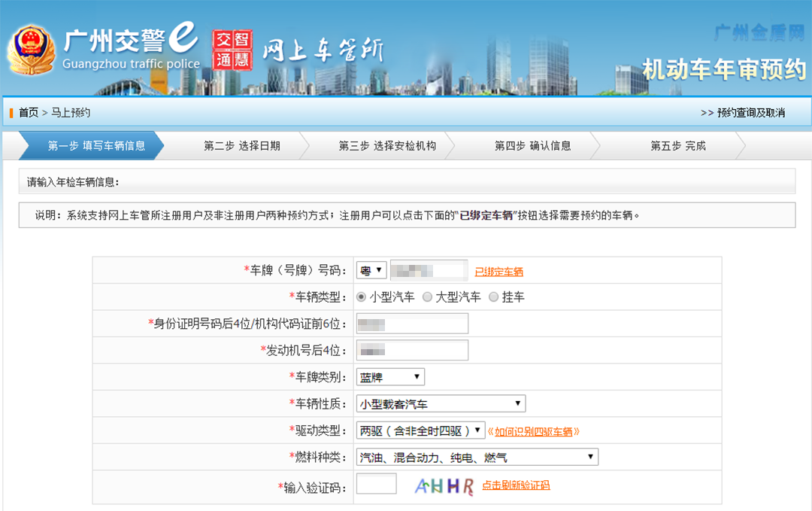Click 预约查询及取消 in the top bar
The height and width of the screenshot is (511, 812).
point(743,113)
